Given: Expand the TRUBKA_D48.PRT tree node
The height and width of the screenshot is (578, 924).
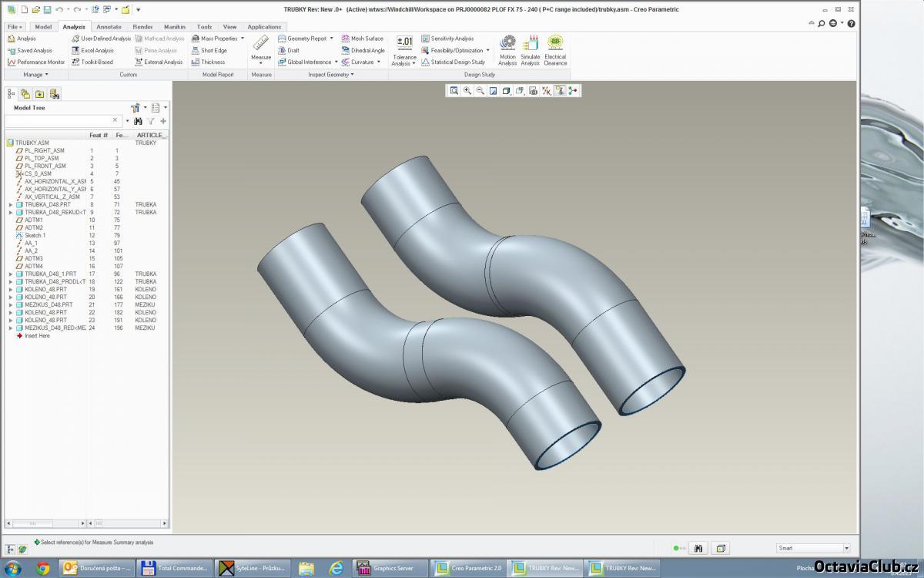Looking at the screenshot, I should click(x=11, y=205).
